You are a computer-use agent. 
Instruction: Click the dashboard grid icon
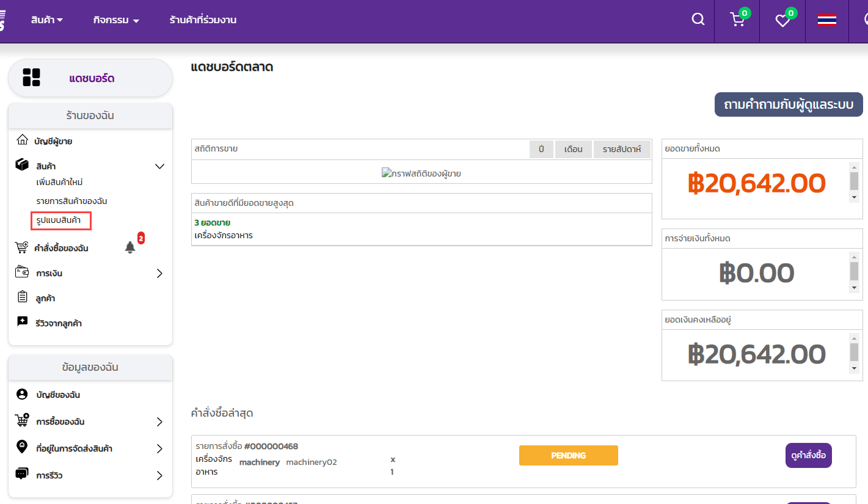31,78
